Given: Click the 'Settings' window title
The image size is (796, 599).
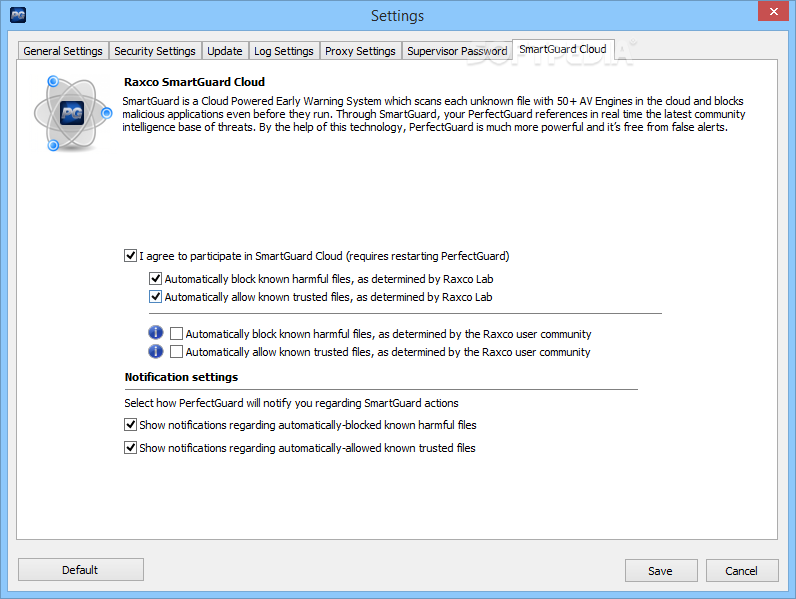Looking at the screenshot, I should click(x=397, y=16).
